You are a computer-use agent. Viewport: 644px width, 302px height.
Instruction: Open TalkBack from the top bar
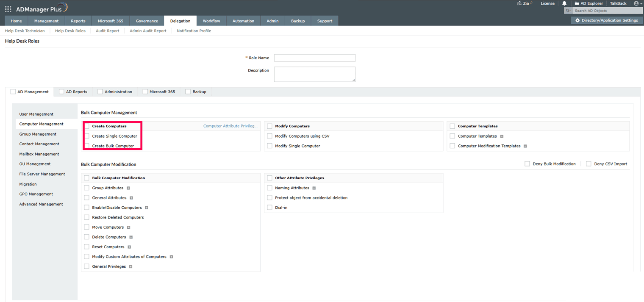click(x=618, y=3)
